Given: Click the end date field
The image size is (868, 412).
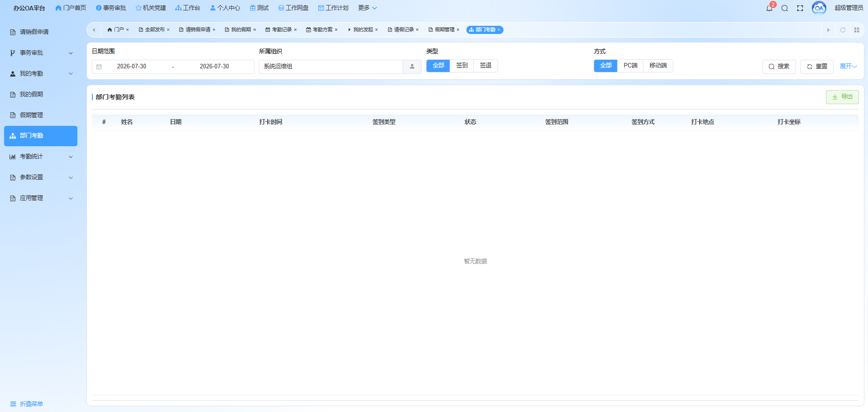Looking at the screenshot, I should tap(214, 67).
